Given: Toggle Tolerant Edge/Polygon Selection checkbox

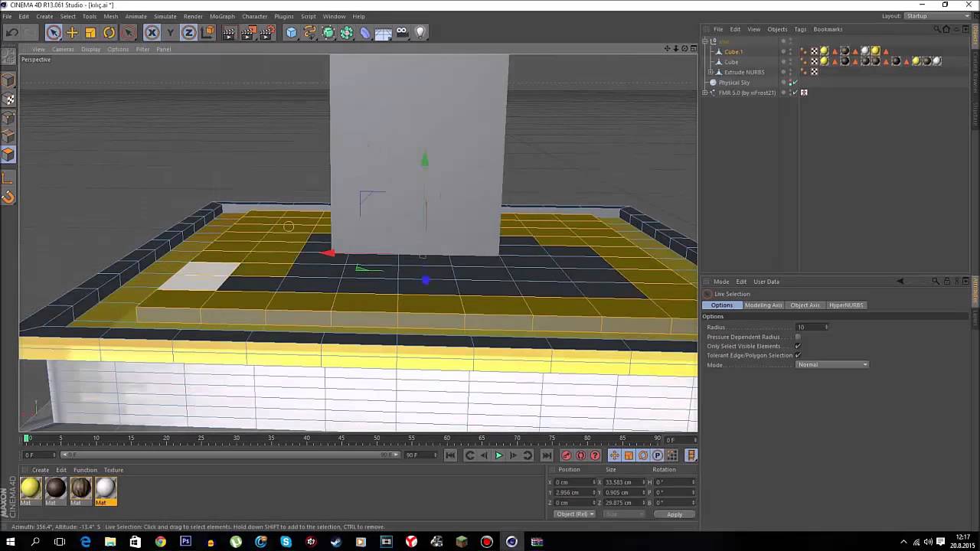Looking at the screenshot, I should point(798,355).
